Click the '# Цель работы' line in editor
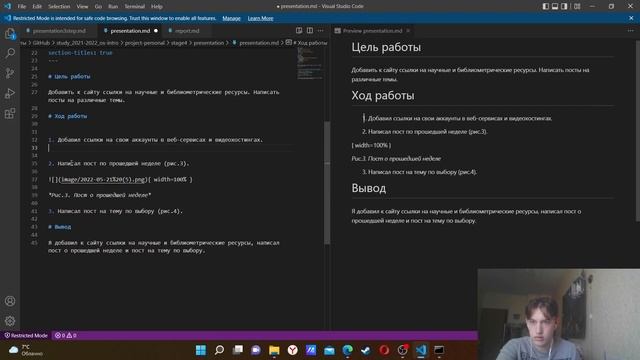Viewport: 640px width, 360px height. click(x=69, y=76)
